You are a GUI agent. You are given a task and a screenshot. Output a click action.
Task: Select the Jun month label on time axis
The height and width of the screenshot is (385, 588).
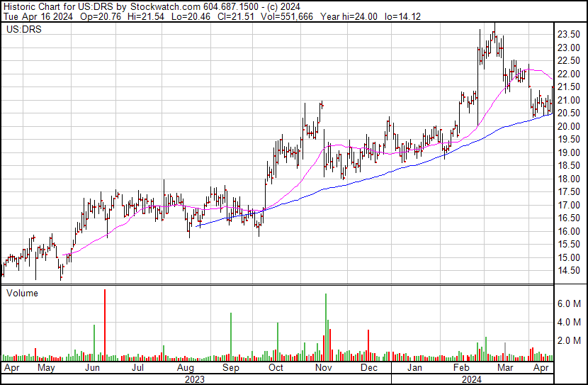pyautogui.click(x=92, y=369)
